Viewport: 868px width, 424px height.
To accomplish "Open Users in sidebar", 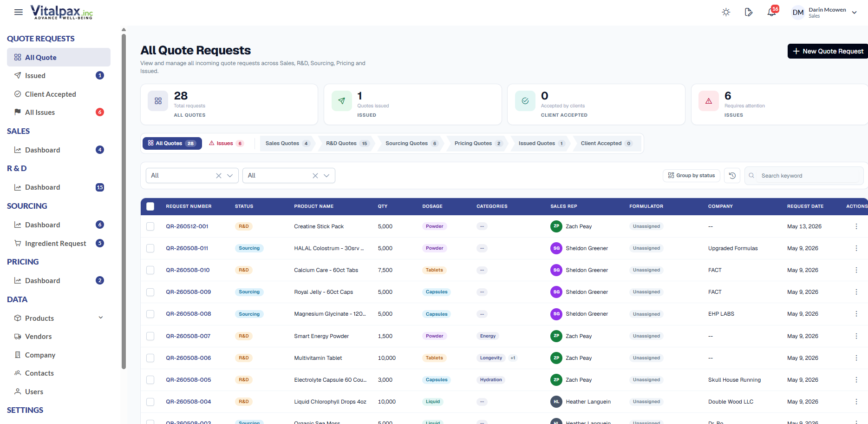I will click(x=59, y=391).
